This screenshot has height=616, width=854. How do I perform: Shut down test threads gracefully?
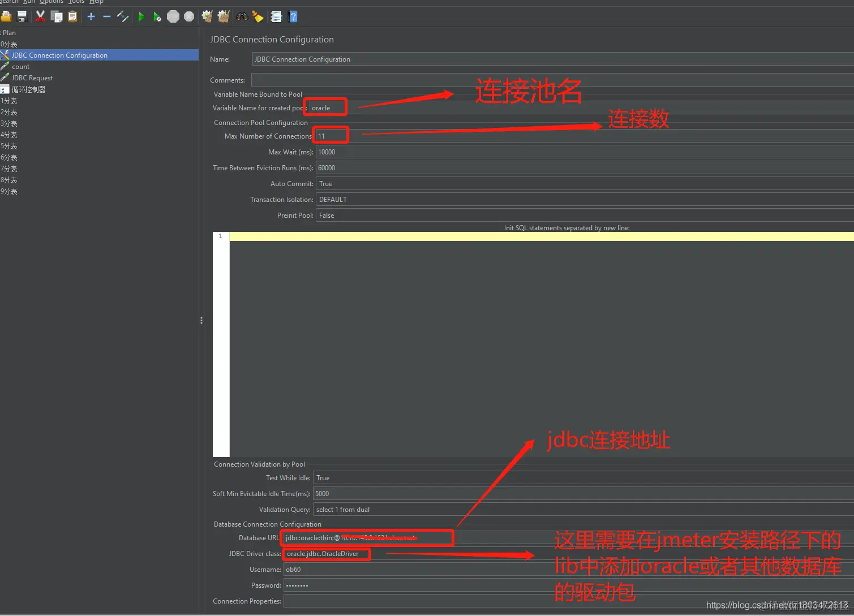tap(189, 16)
